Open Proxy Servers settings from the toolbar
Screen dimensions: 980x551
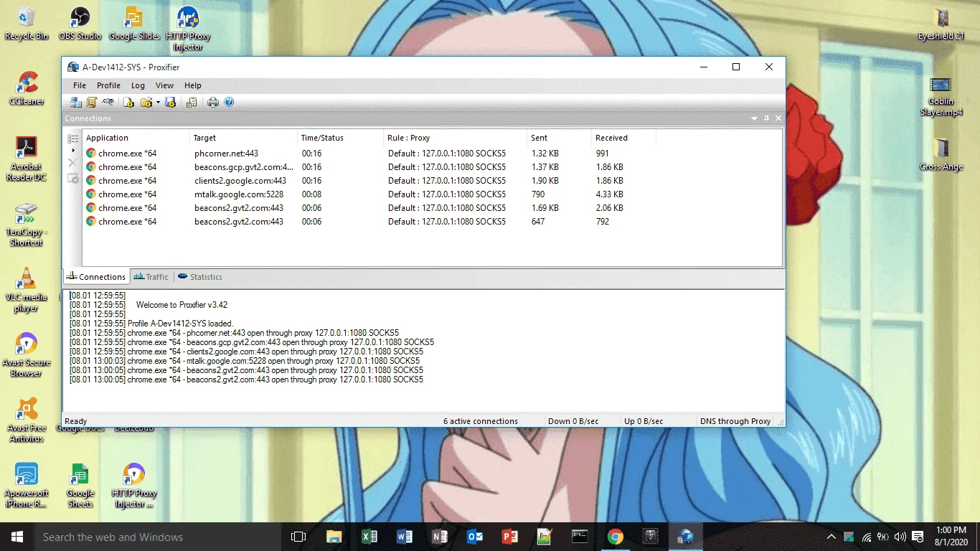pyautogui.click(x=75, y=103)
